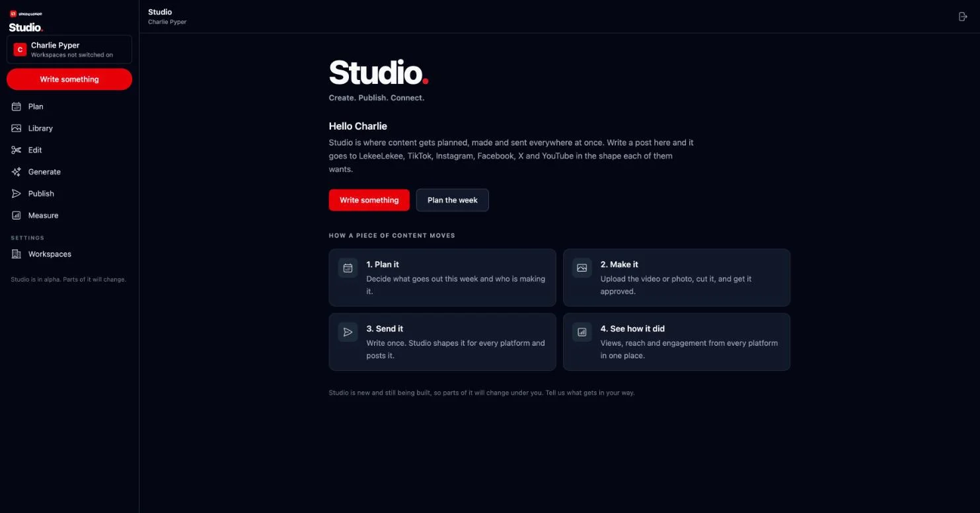Click the image icon in the Make it card

point(582,268)
